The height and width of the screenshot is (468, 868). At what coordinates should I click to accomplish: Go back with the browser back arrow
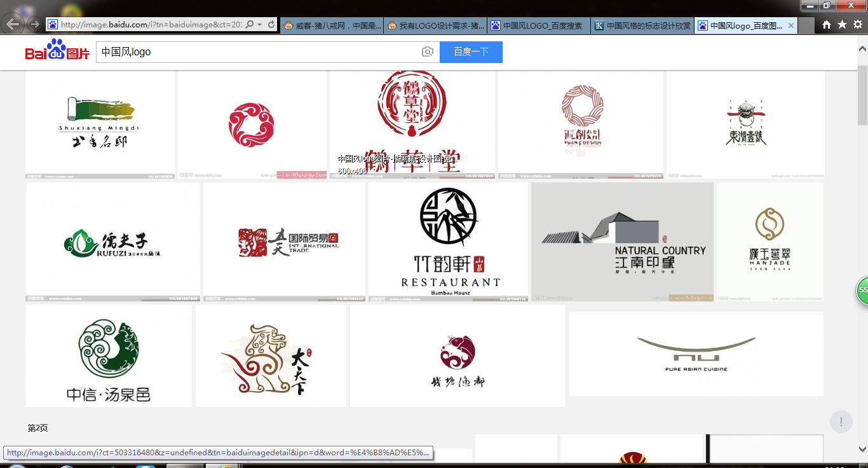(13, 24)
